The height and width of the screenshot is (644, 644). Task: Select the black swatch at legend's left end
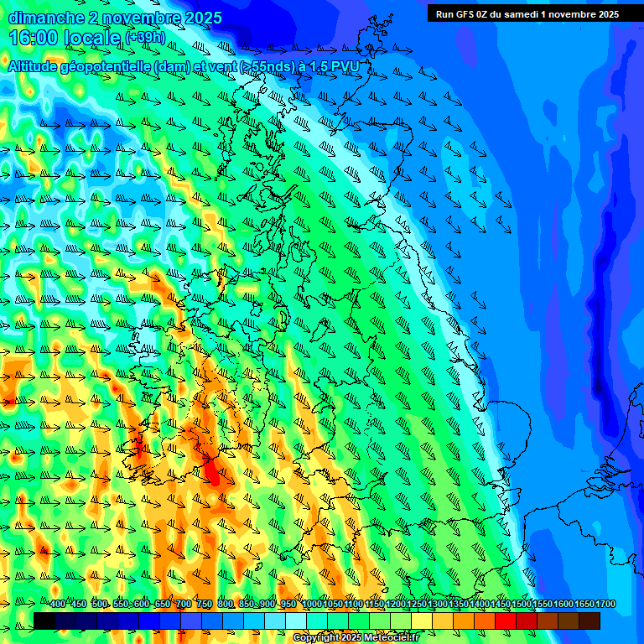[44, 621]
